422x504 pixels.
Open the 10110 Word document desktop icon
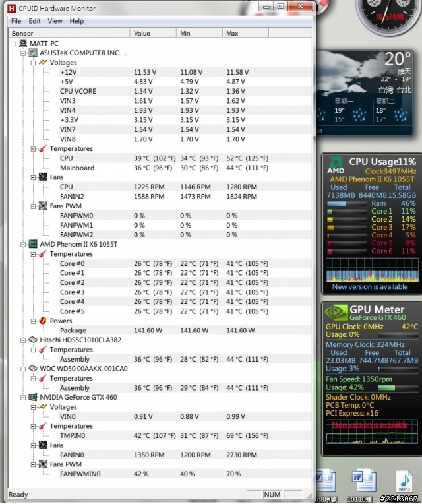click(363, 481)
